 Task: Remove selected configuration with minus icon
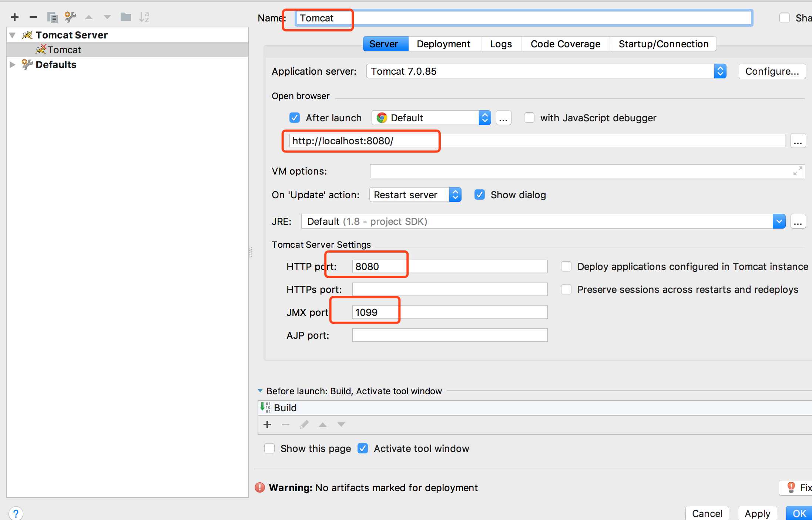click(33, 17)
